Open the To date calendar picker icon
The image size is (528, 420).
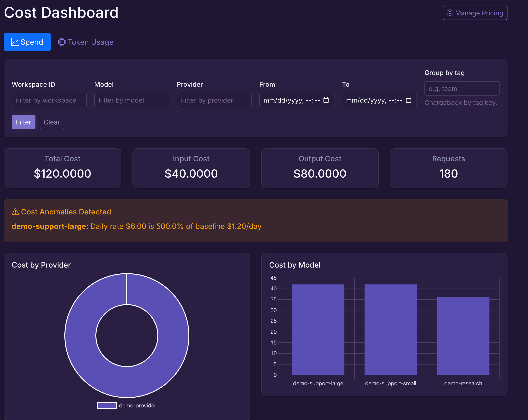(x=409, y=100)
